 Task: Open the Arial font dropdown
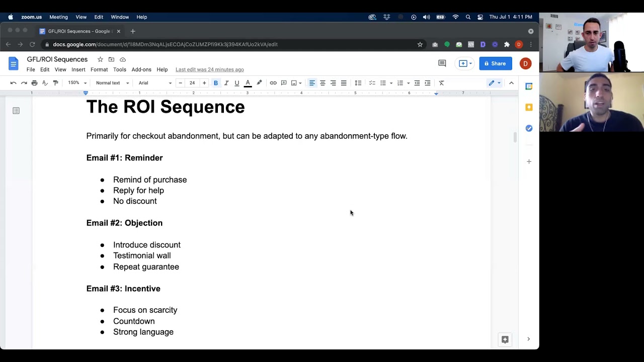(155, 83)
